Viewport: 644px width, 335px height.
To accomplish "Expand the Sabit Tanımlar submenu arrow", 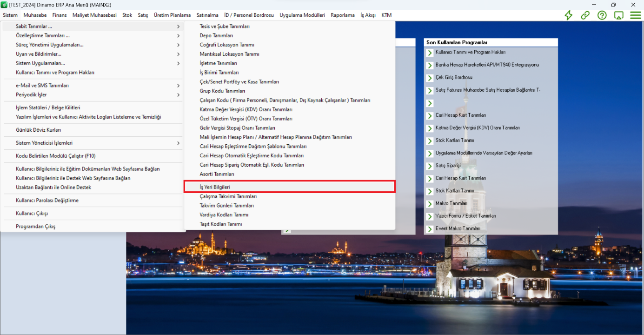I will coord(178,27).
